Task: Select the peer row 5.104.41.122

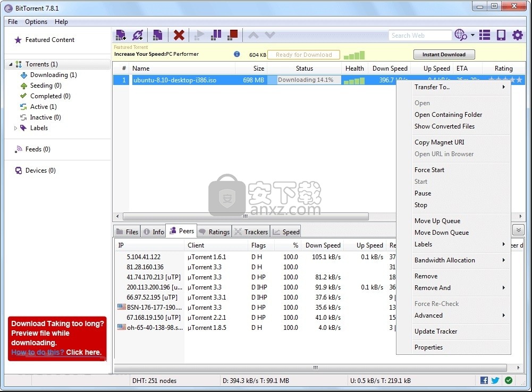Action: click(x=256, y=257)
